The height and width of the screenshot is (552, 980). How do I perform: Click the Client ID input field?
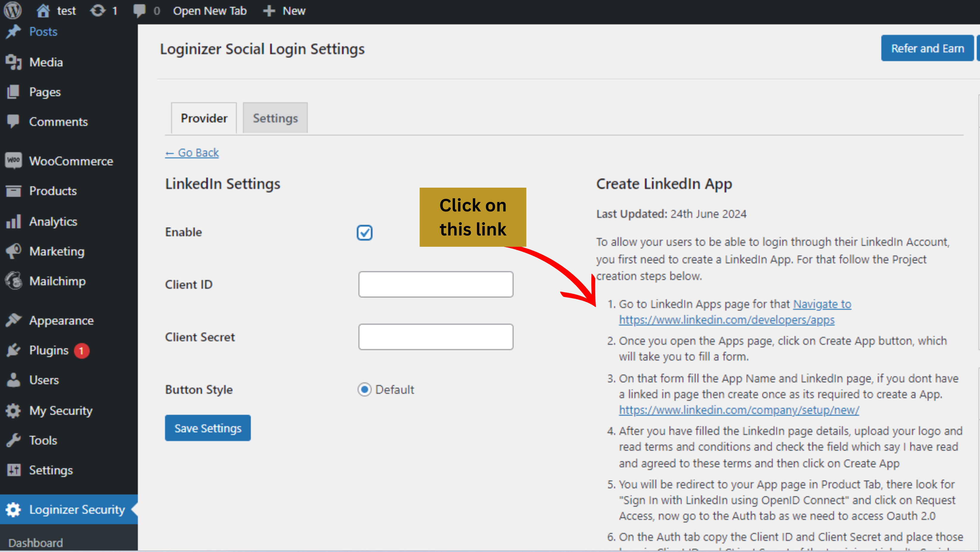click(436, 284)
